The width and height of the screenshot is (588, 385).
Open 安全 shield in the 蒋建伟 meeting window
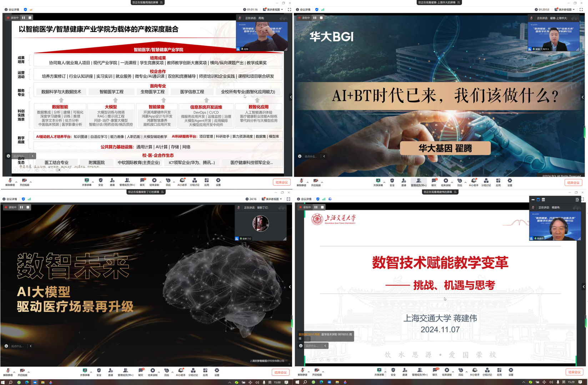pyautogui.click(x=393, y=371)
